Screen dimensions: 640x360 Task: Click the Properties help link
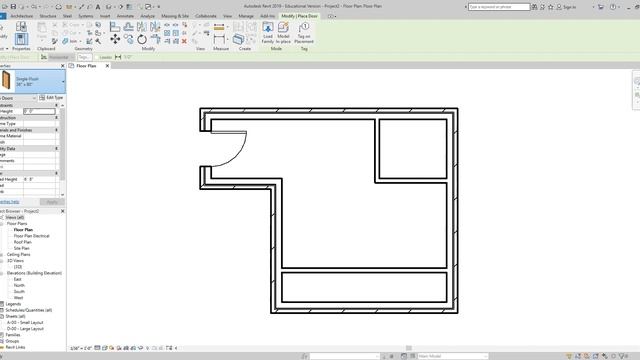click(x=9, y=202)
